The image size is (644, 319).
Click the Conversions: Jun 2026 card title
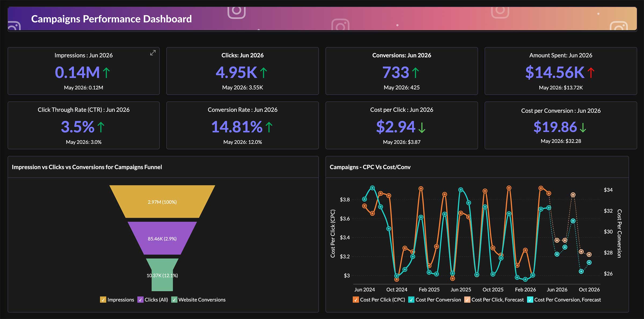[402, 55]
